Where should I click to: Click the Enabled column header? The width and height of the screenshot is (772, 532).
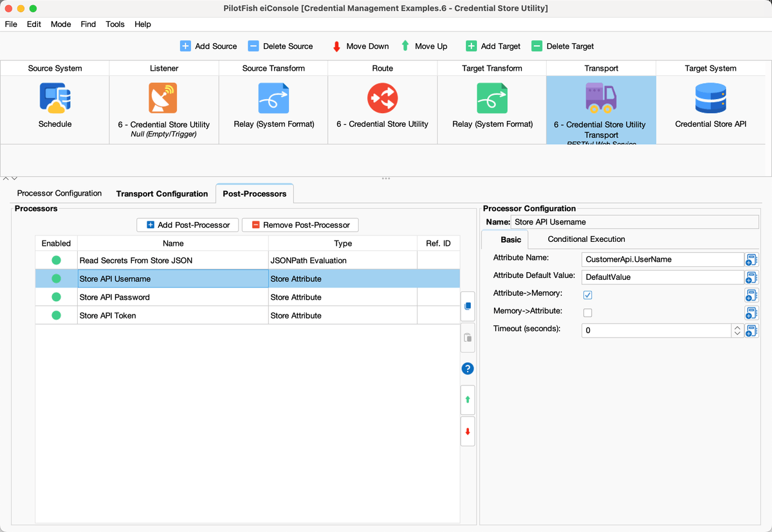pos(56,243)
